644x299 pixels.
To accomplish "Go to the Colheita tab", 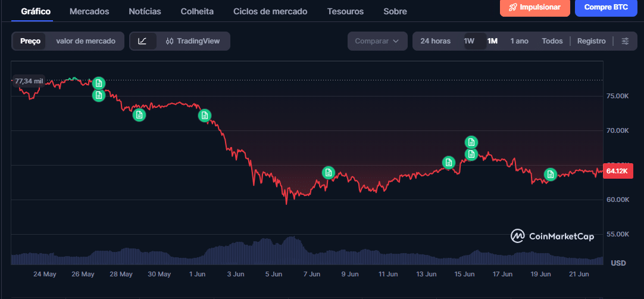I will [197, 11].
